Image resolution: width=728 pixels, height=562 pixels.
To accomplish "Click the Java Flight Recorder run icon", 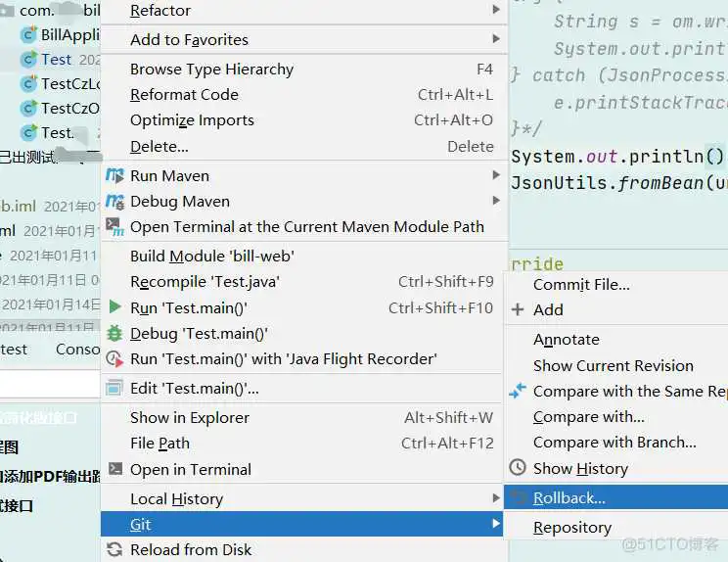I will 115,359.
